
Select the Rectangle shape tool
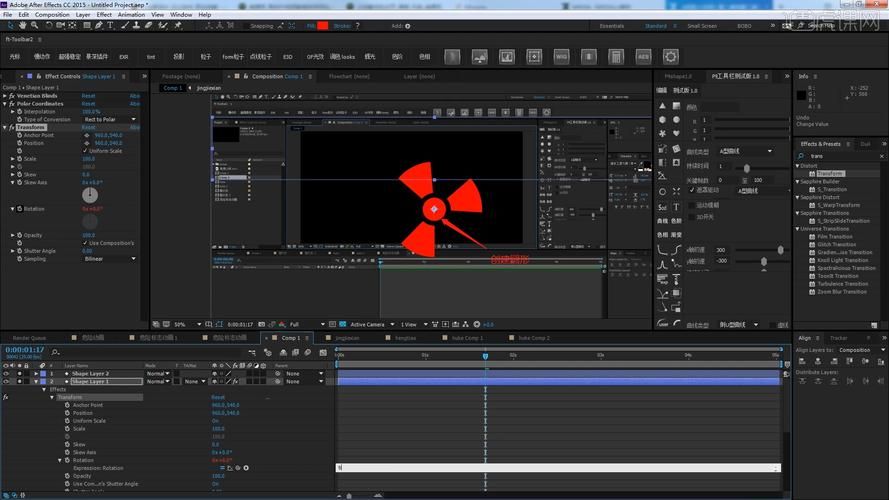(87, 26)
